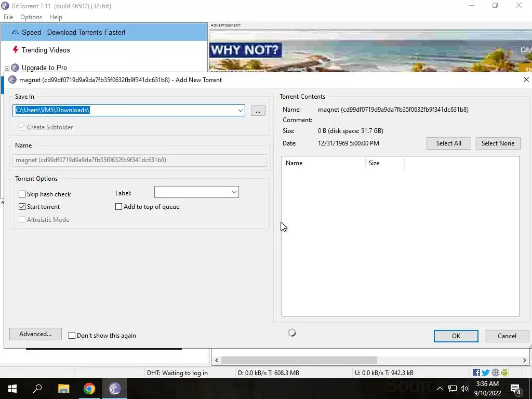Image resolution: width=532 pixels, height=399 pixels.
Task: Open the Save In path dropdown arrow
Action: coord(240,110)
